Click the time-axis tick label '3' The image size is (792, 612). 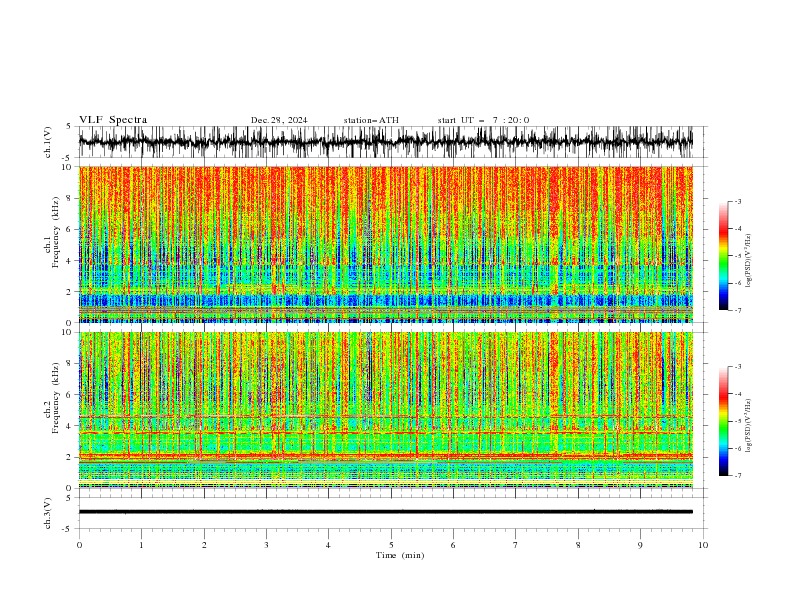(266, 545)
